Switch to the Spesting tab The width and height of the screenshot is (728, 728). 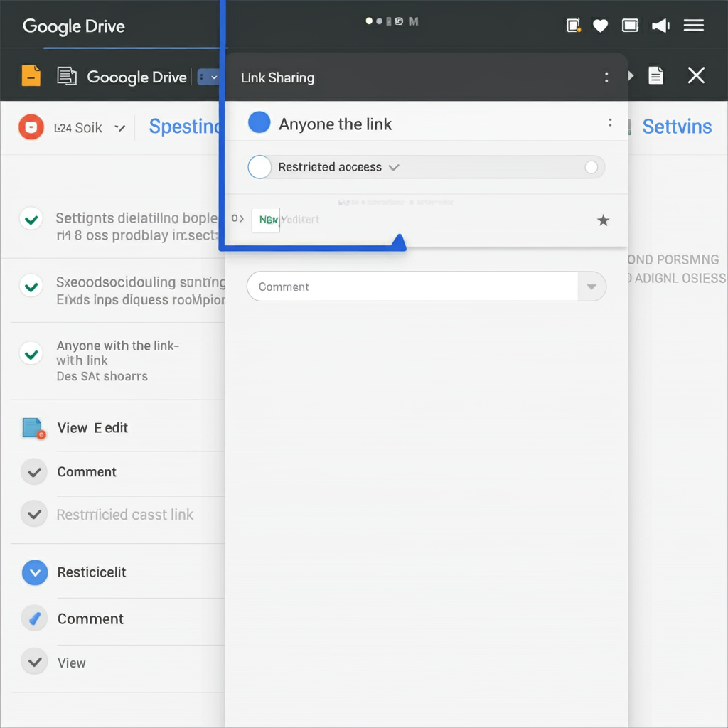pyautogui.click(x=184, y=127)
